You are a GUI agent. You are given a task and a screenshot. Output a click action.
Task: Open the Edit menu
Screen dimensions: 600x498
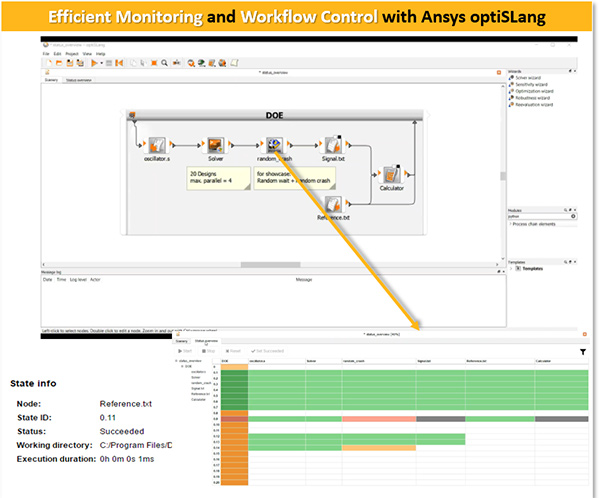[x=57, y=54]
